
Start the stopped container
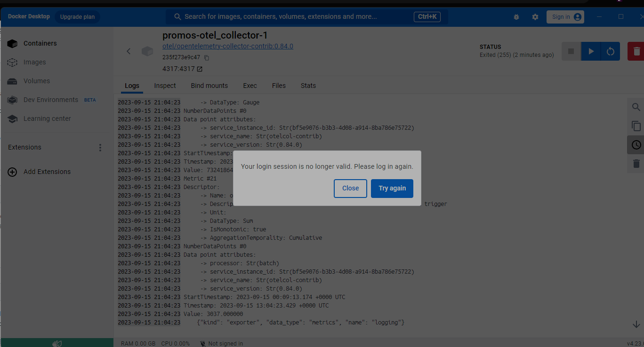[591, 51]
